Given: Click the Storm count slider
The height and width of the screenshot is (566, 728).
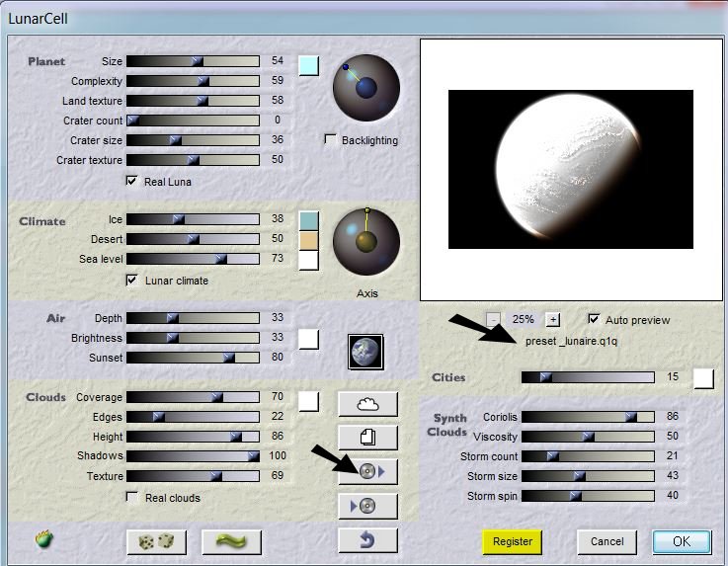Looking at the screenshot, I should (589, 456).
